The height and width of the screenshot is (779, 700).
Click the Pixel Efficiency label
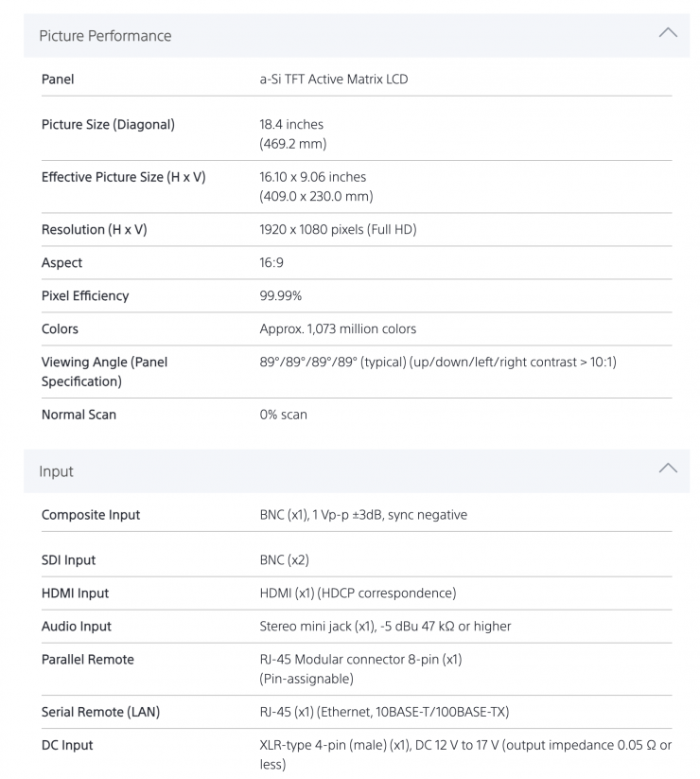pos(85,295)
